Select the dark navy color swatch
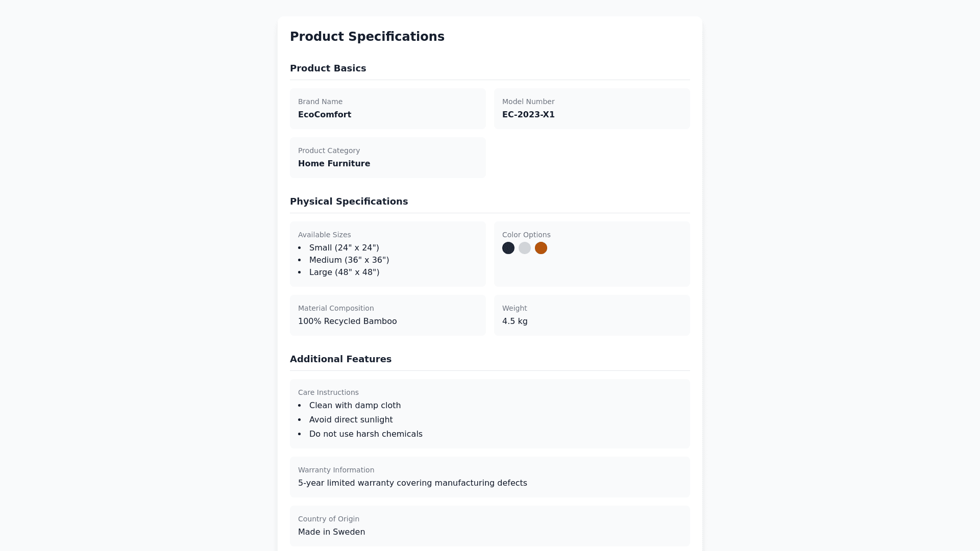Image resolution: width=980 pixels, height=551 pixels. (508, 248)
